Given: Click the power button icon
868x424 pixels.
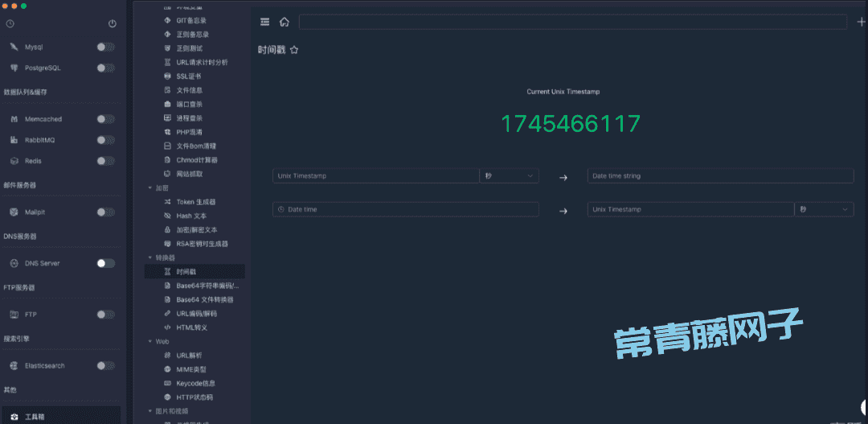Looking at the screenshot, I should click(x=113, y=24).
